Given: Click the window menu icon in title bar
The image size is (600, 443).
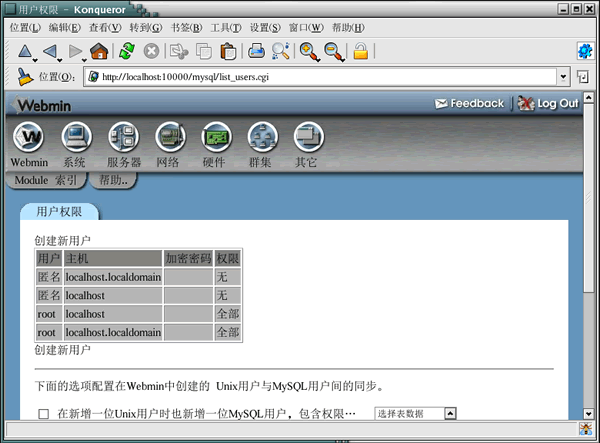Looking at the screenshot, I should click(11, 9).
